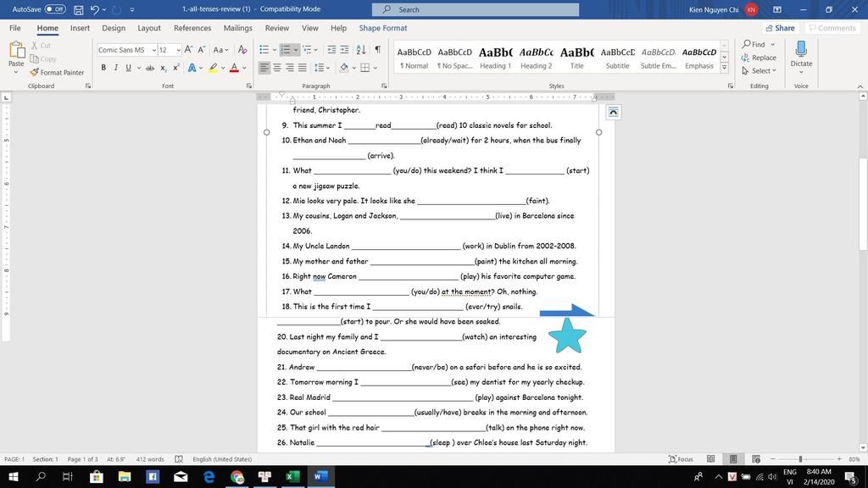Click the Undo arrow icon

pos(94,9)
